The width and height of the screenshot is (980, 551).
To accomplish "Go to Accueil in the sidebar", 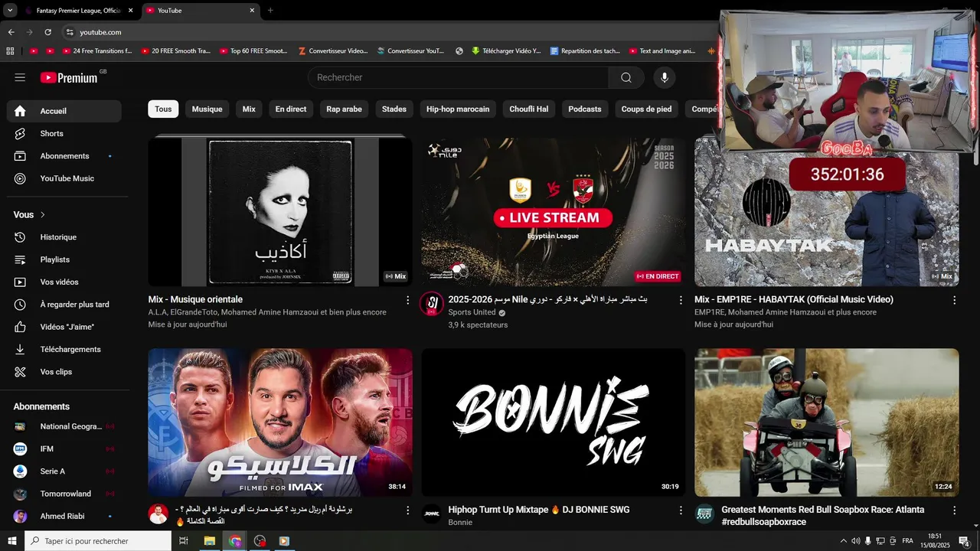I will point(64,111).
